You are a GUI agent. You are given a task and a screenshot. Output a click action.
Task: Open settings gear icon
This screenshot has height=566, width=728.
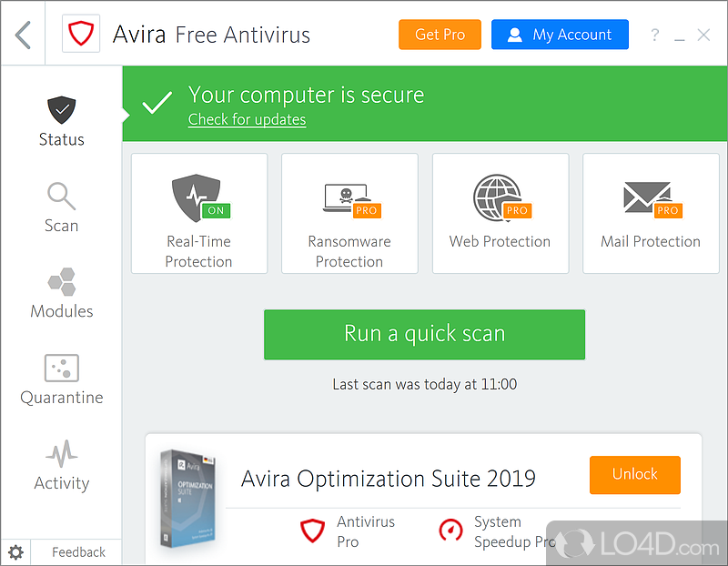(x=15, y=551)
